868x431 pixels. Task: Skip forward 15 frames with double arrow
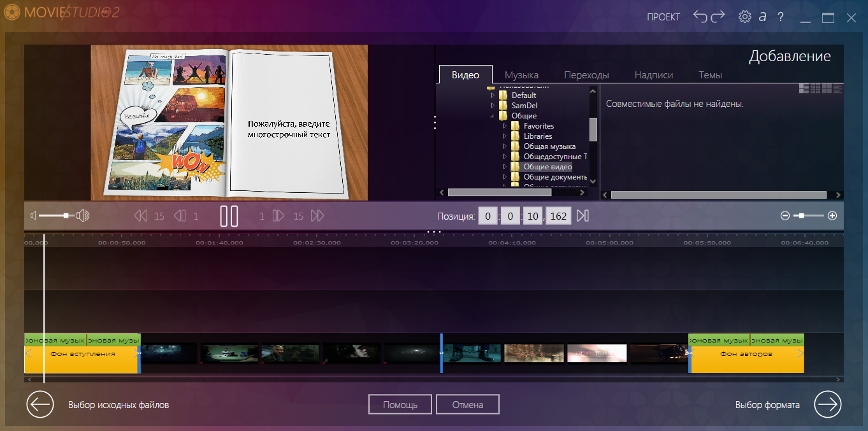[x=317, y=216]
